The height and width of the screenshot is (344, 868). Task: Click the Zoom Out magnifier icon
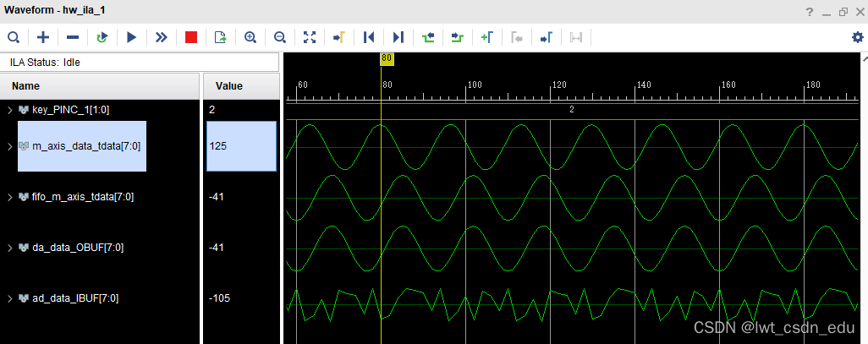pos(279,37)
